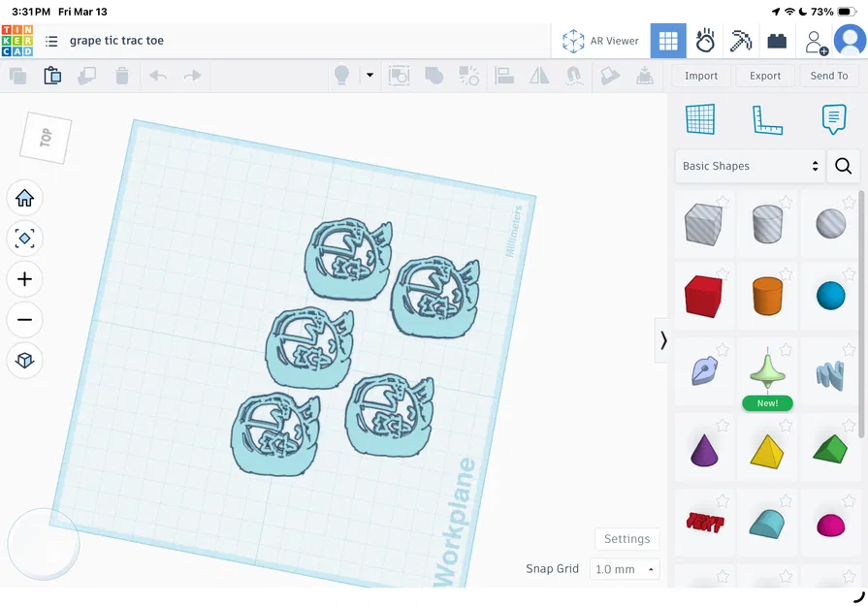The width and height of the screenshot is (868, 606).
Task: Select the Ruler tool
Action: coord(767,119)
